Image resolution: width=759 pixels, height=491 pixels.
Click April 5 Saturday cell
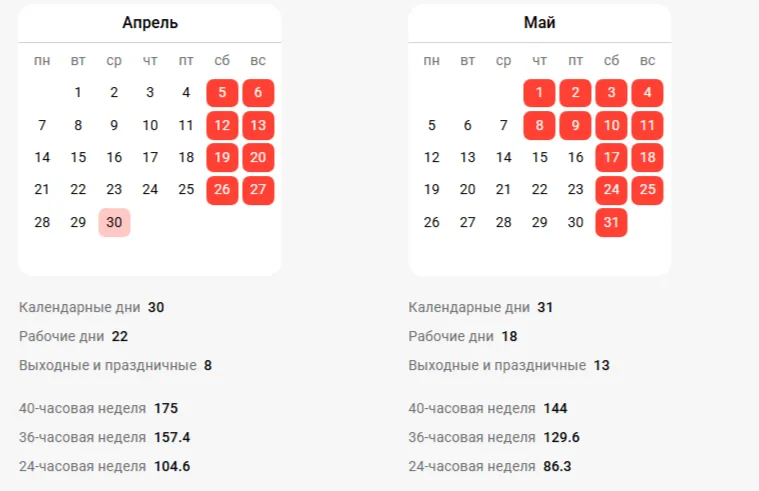pos(222,92)
